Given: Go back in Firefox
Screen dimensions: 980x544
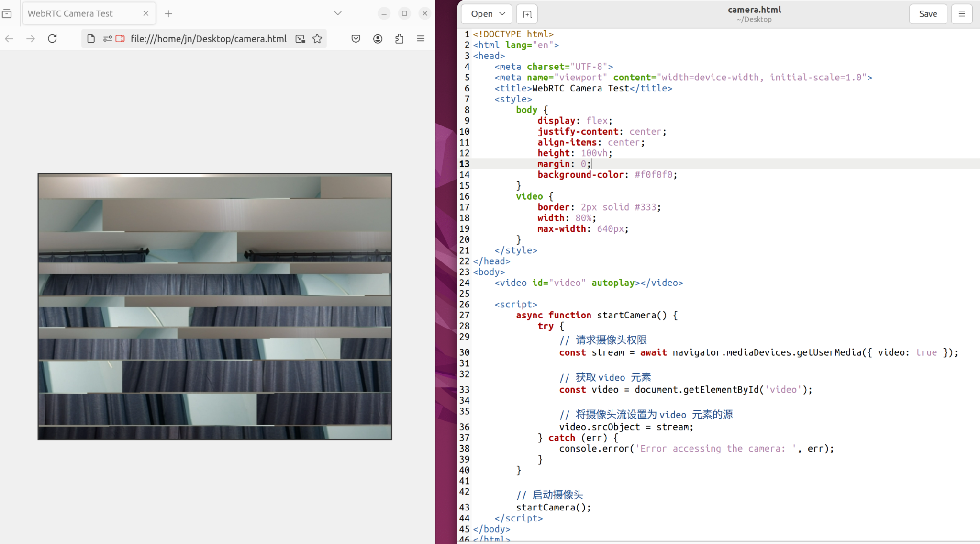Looking at the screenshot, I should coord(9,39).
